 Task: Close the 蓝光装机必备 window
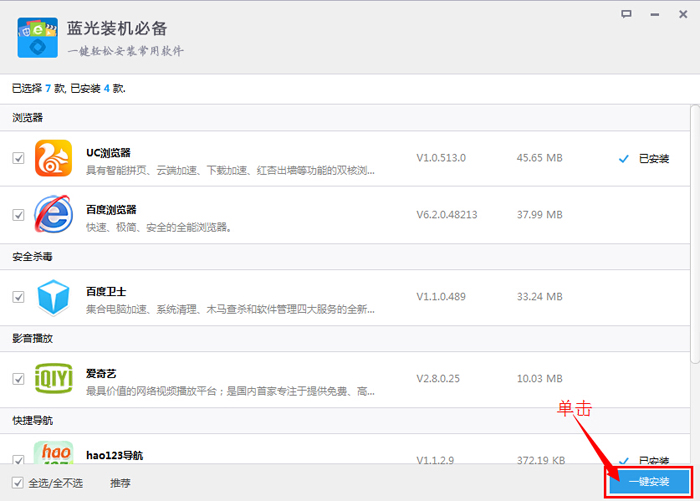click(683, 14)
